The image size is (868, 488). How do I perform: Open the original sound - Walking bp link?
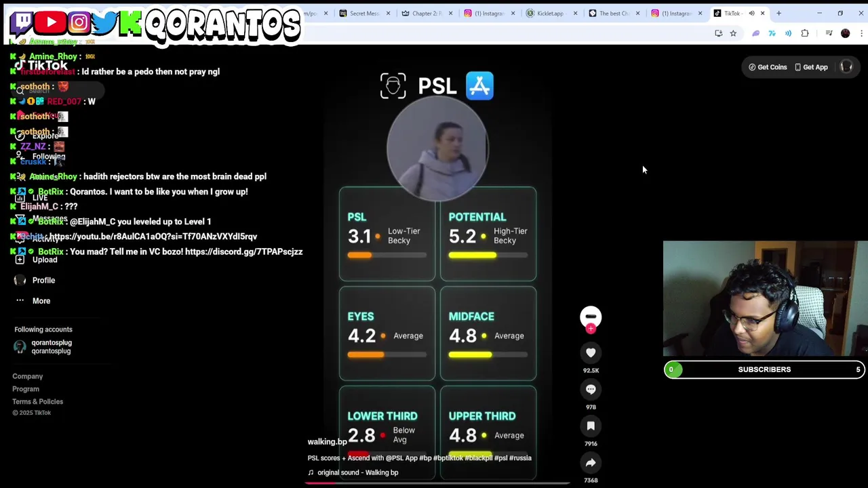click(x=357, y=472)
